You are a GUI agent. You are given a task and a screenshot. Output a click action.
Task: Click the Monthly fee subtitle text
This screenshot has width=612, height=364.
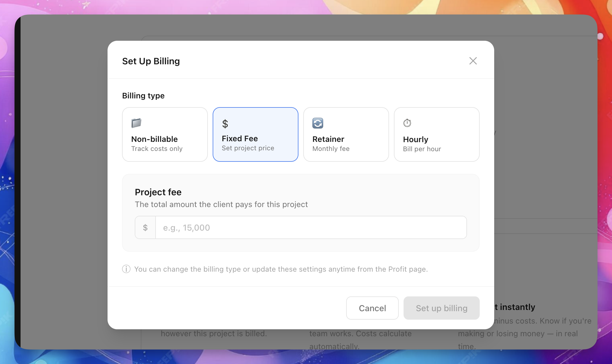[x=331, y=149]
